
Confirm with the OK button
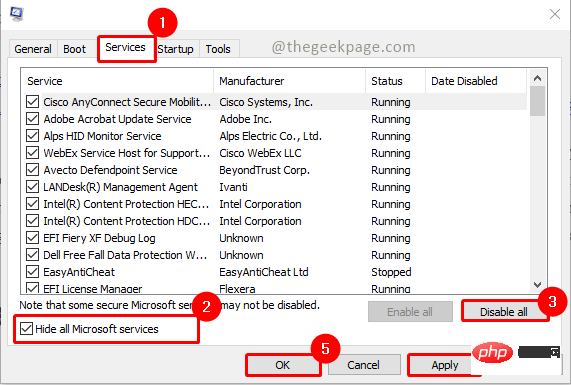click(283, 365)
